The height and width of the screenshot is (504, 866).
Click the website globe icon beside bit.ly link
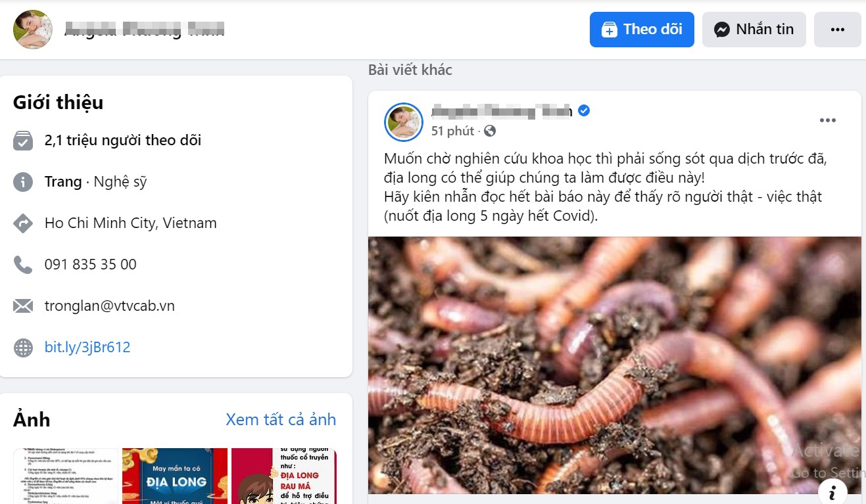(x=23, y=348)
